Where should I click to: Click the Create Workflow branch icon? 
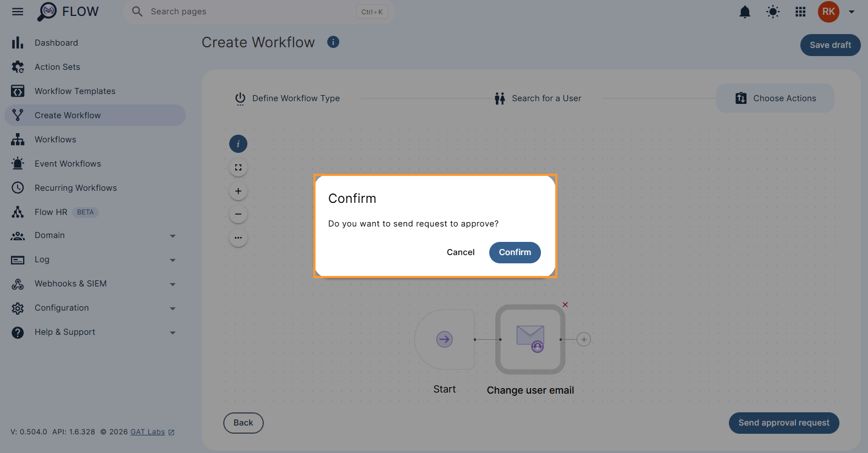point(18,115)
